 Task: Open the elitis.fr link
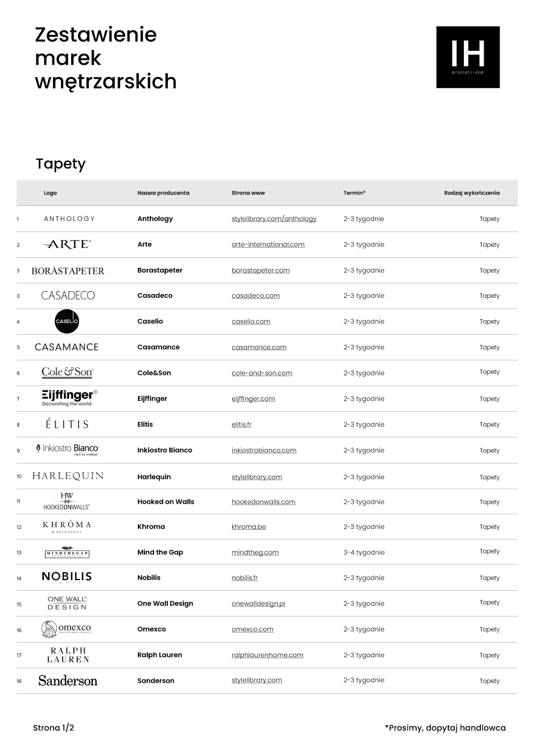pos(241,425)
